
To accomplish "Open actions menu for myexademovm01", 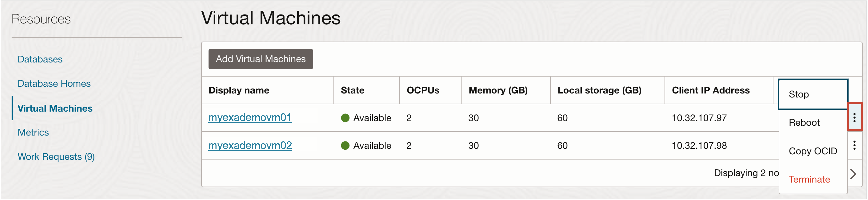I will pos(854,117).
